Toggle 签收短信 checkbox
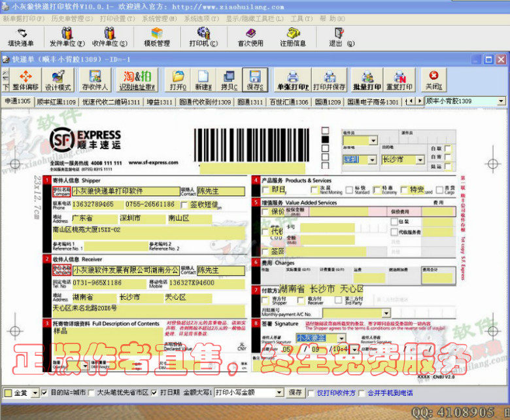510x420 pixels. pyautogui.click(x=184, y=205)
